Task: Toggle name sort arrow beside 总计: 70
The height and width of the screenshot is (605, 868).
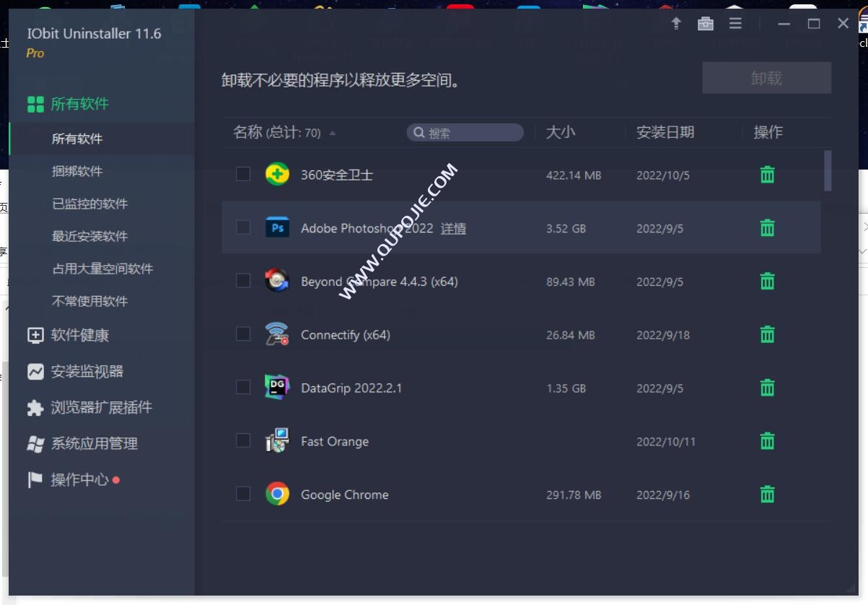Action: [x=333, y=134]
